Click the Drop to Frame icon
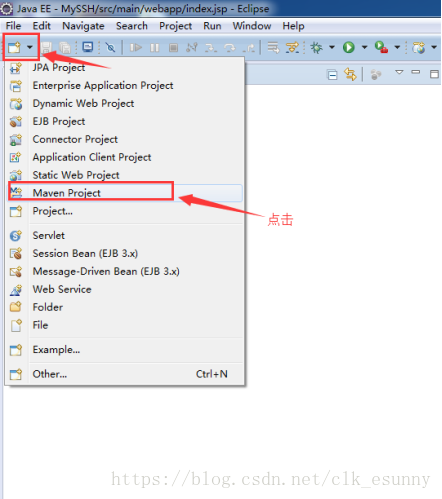 [273, 48]
